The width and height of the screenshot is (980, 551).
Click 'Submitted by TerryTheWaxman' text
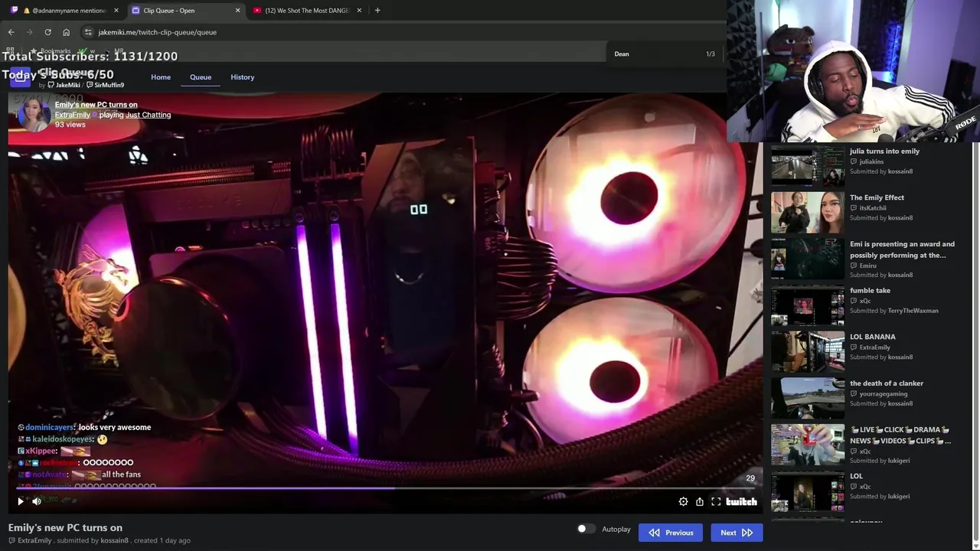[x=893, y=311]
